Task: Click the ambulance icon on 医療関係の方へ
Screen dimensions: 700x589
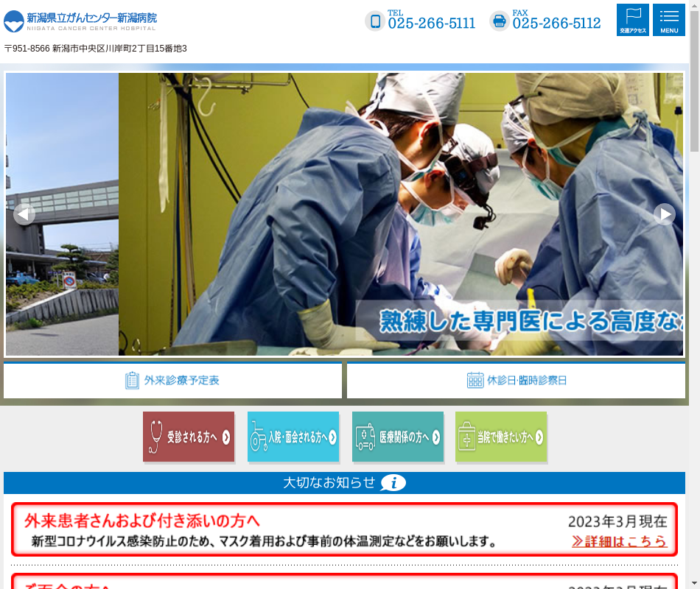Action: pyautogui.click(x=365, y=437)
